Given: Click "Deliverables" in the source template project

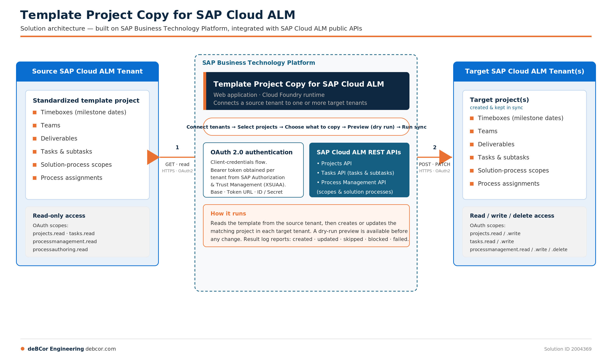Looking at the screenshot, I should (x=59, y=139).
